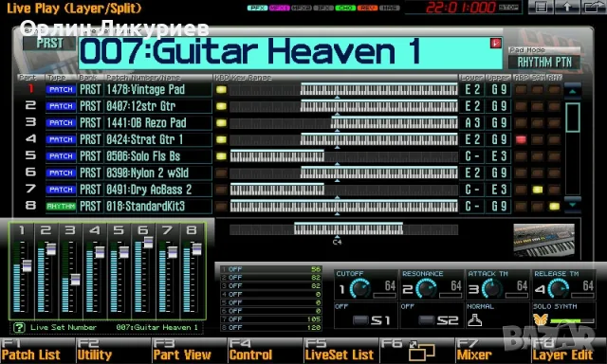Toggle the yellow SMP switch on part 7

[538, 190]
